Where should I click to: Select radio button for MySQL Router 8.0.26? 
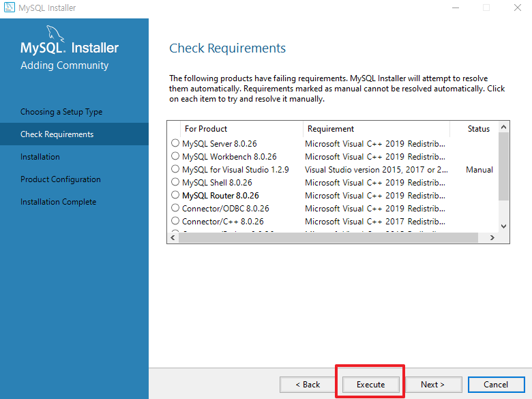pos(175,195)
